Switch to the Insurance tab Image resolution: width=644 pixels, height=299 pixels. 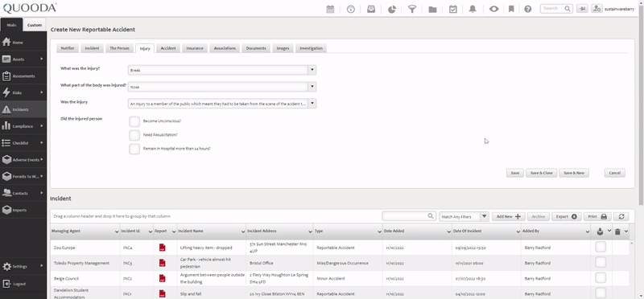click(195, 48)
